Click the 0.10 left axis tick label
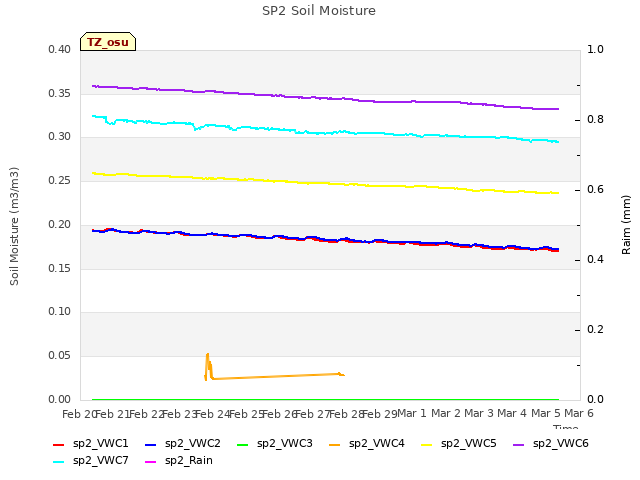 [60, 312]
